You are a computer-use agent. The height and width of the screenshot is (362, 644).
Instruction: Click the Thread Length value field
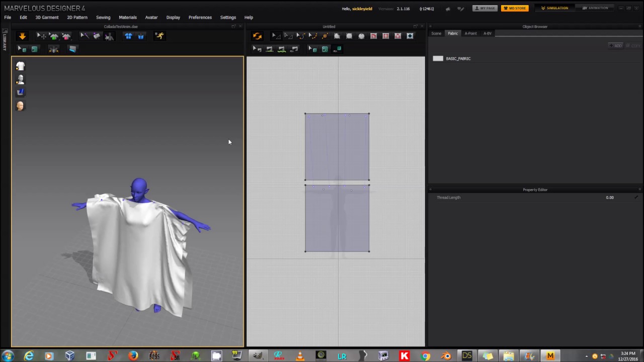(609, 198)
